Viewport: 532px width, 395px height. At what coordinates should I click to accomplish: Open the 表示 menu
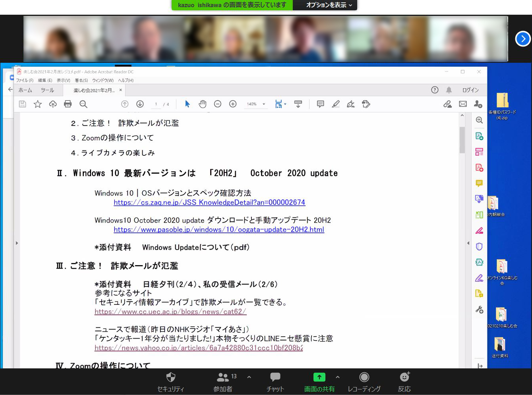tap(63, 80)
